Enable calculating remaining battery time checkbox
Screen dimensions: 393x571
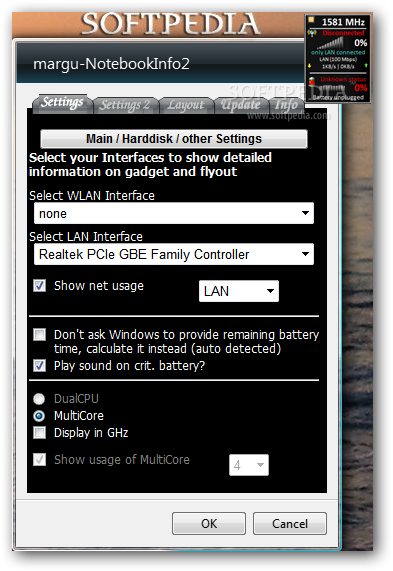point(39,334)
